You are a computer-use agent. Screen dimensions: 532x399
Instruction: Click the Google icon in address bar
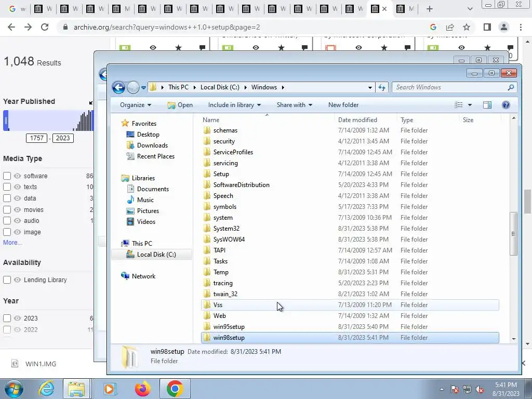(x=433, y=27)
